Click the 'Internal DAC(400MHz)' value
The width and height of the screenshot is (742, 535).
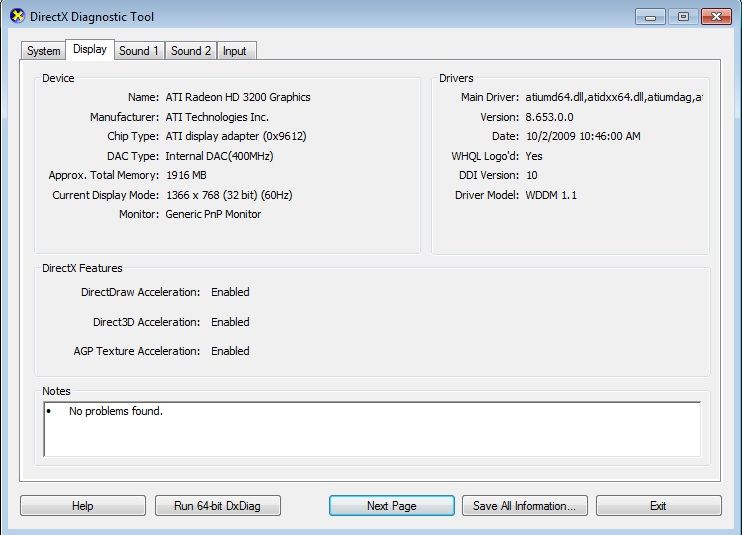pos(219,156)
